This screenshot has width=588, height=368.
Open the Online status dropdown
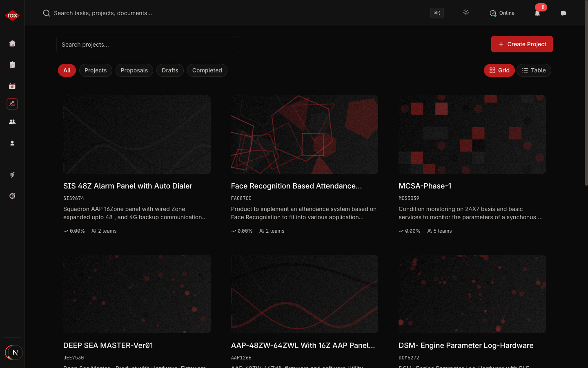pos(502,13)
